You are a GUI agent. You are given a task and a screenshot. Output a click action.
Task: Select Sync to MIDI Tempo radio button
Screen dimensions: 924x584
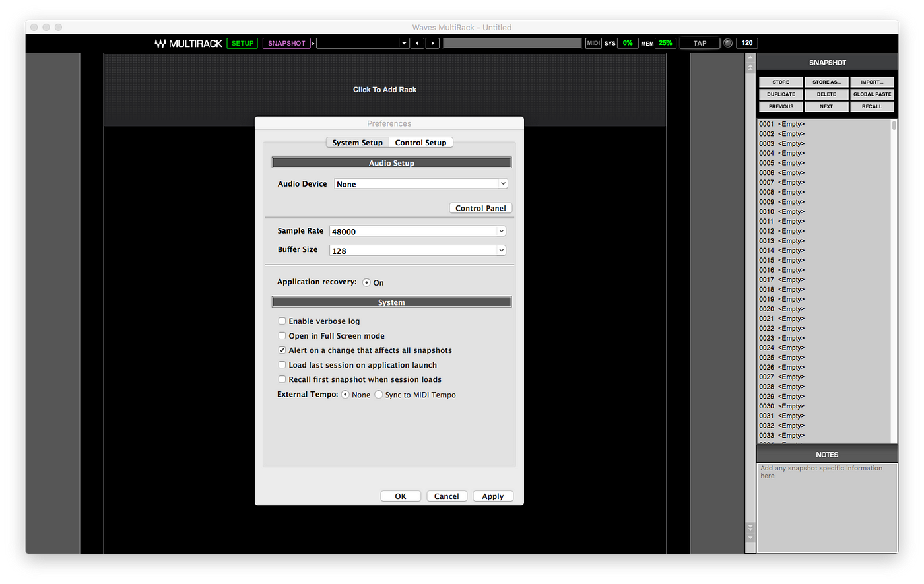[x=378, y=395]
